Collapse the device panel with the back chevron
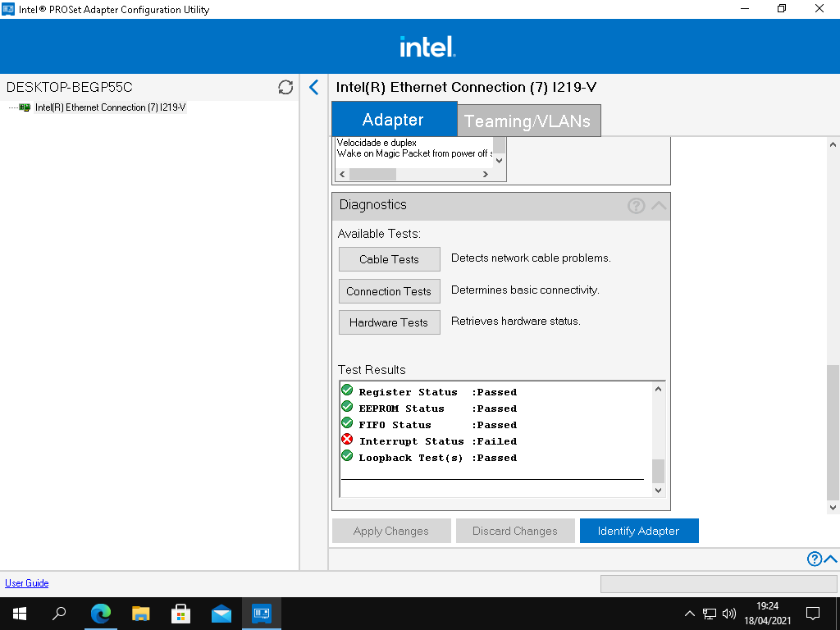Screen dimensions: 840x630 pyautogui.click(x=314, y=87)
